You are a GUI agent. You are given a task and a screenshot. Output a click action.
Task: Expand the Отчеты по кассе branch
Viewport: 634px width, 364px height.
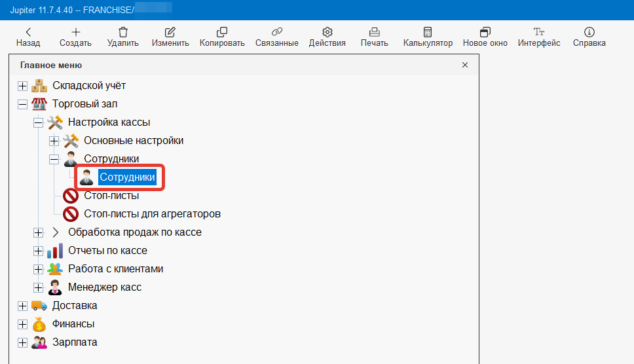point(38,251)
